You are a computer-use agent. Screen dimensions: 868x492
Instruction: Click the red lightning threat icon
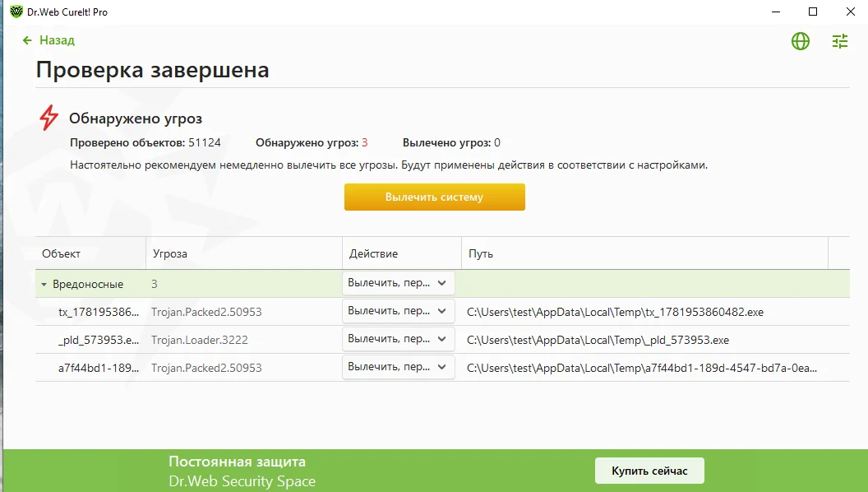coord(48,118)
